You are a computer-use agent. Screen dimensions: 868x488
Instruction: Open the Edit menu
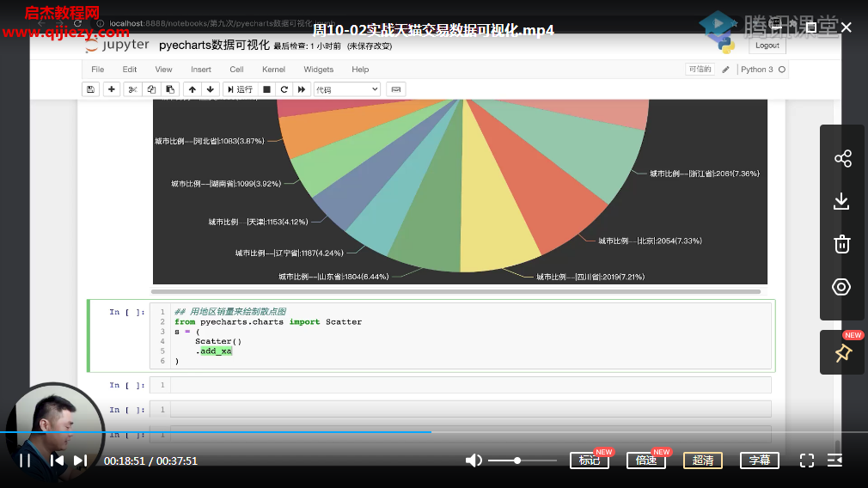tap(130, 69)
